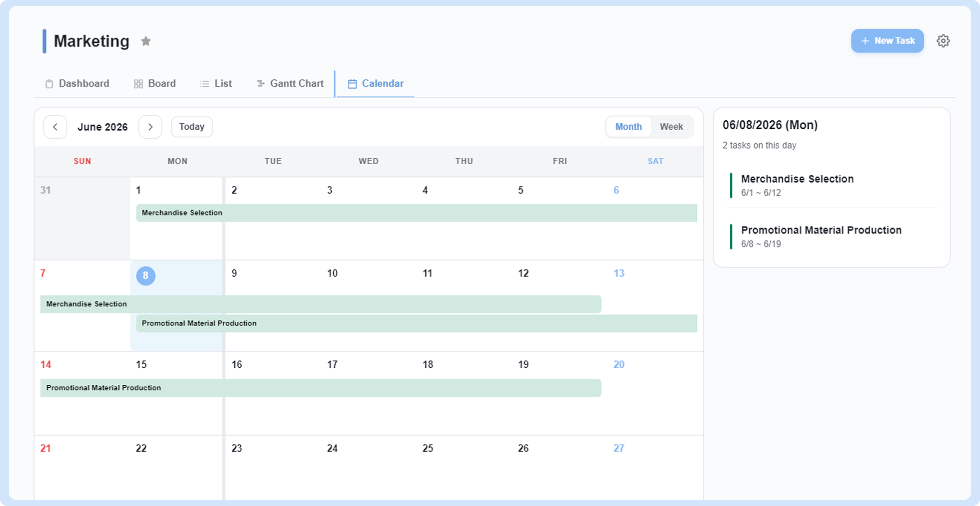Image resolution: width=980 pixels, height=506 pixels.
Task: Go to previous month arrow
Action: click(55, 127)
